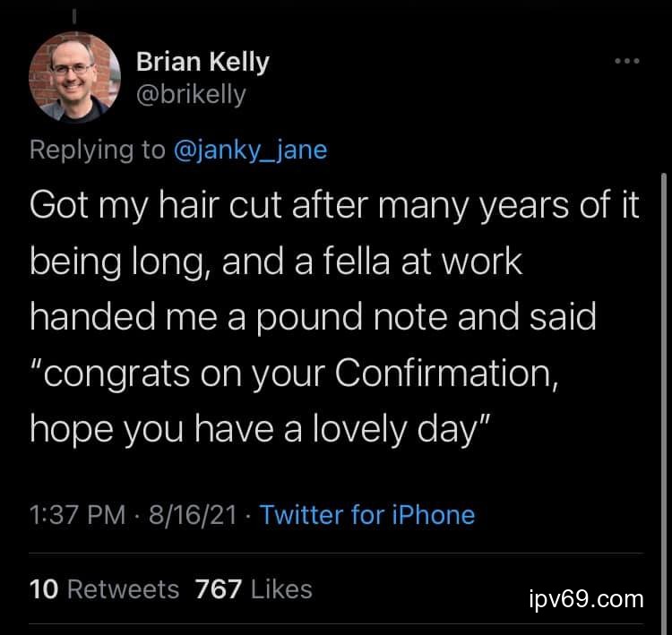The height and width of the screenshot is (635, 672).
Task: Click the 1:37 PM timestamp
Action: pos(78,515)
